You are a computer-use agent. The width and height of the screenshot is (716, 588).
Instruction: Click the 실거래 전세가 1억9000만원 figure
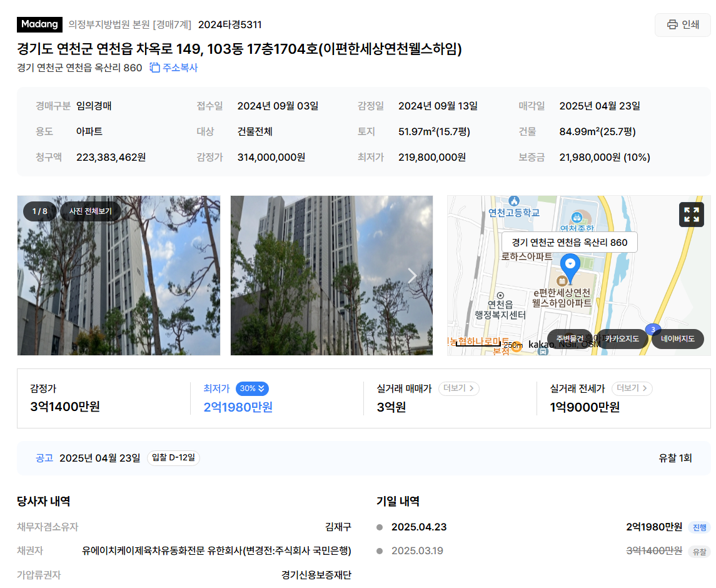pyautogui.click(x=585, y=407)
